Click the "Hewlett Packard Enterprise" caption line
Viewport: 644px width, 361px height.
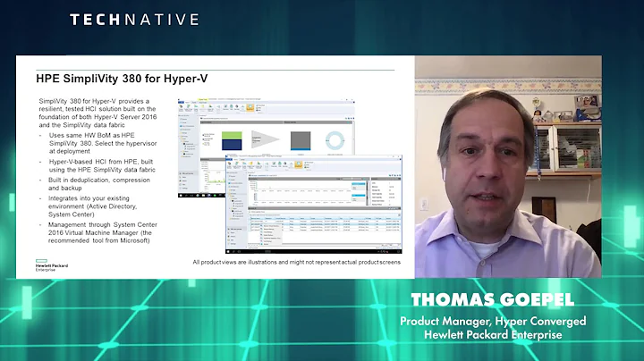click(493, 335)
